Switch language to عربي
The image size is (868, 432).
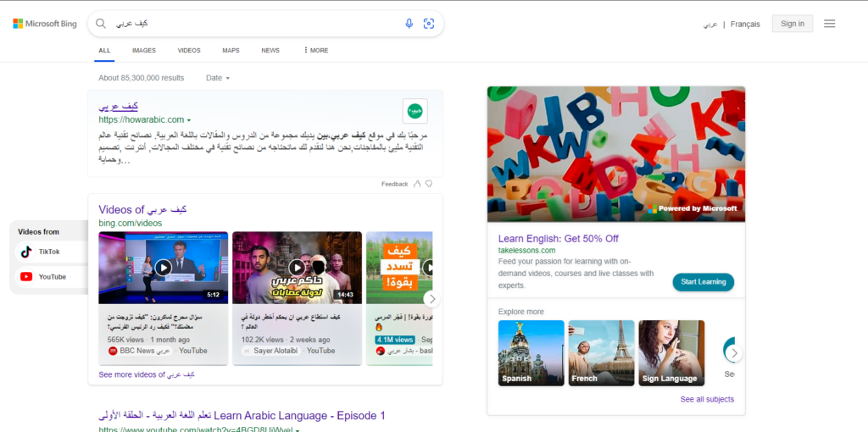tap(710, 25)
